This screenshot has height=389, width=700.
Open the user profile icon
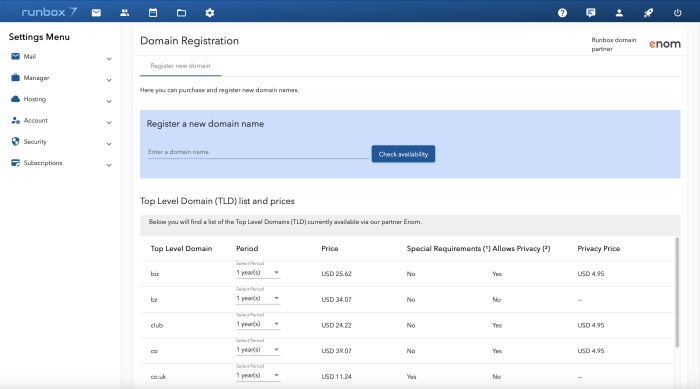pos(619,13)
